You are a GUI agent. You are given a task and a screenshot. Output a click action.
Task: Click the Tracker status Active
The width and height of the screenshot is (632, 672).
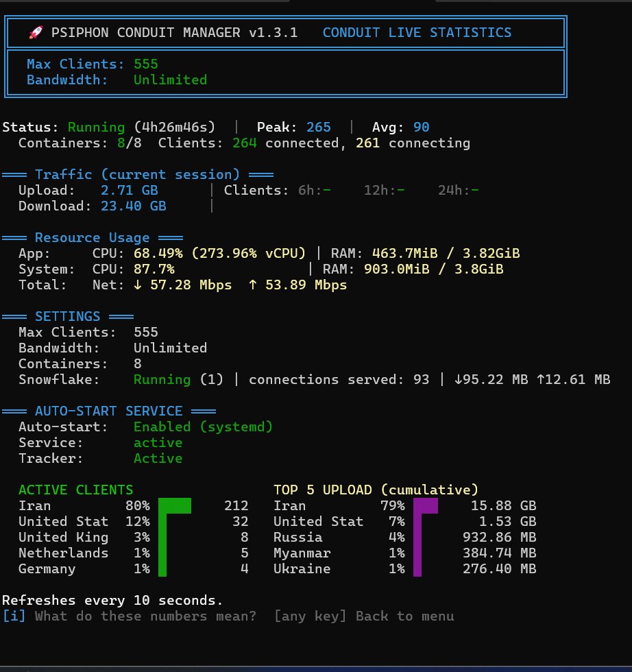pos(158,459)
